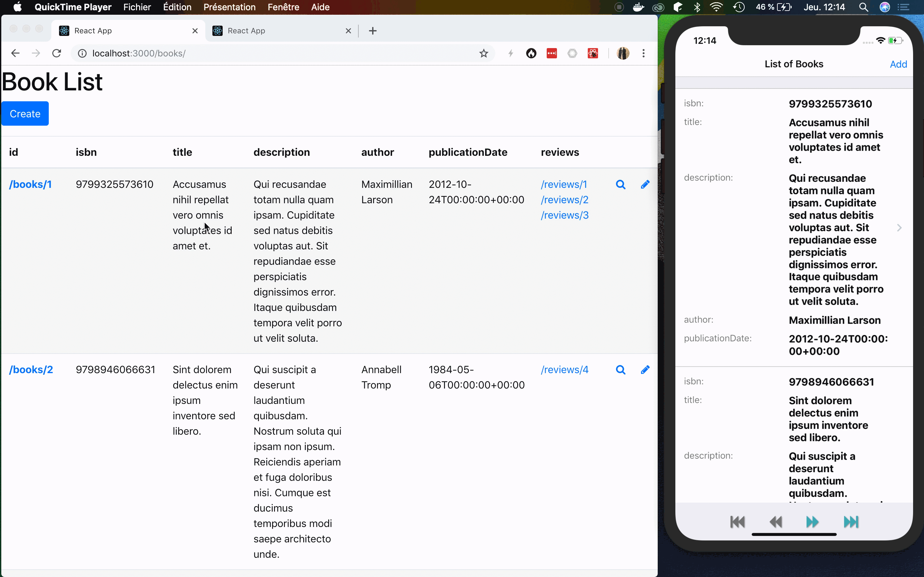
Task: Click the Bluetooth status icon in menu bar
Action: point(697,7)
